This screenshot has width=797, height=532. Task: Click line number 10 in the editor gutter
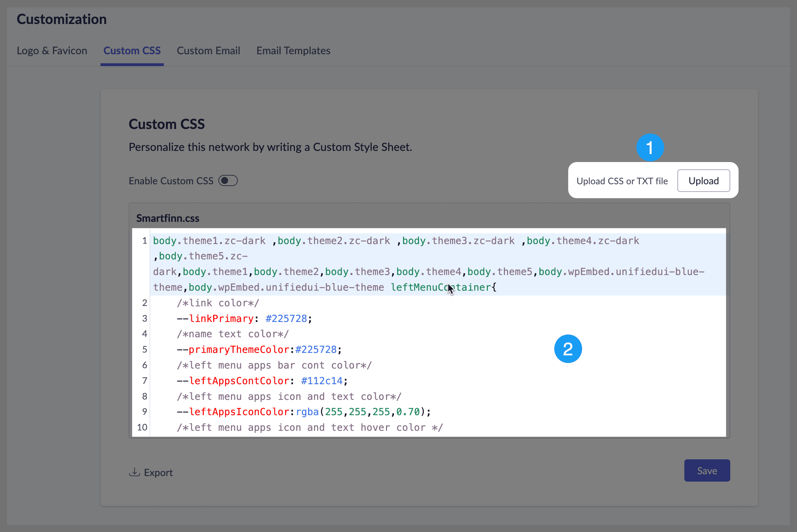[142, 427]
